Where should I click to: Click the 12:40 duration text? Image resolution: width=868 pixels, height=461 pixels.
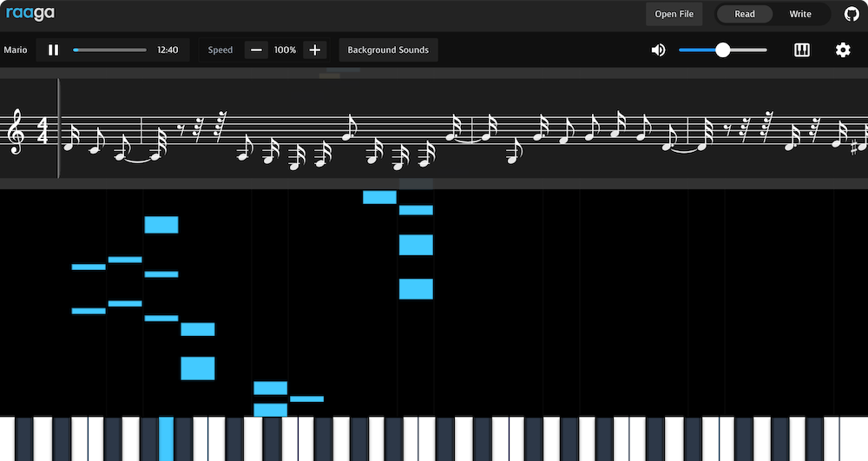(168, 49)
